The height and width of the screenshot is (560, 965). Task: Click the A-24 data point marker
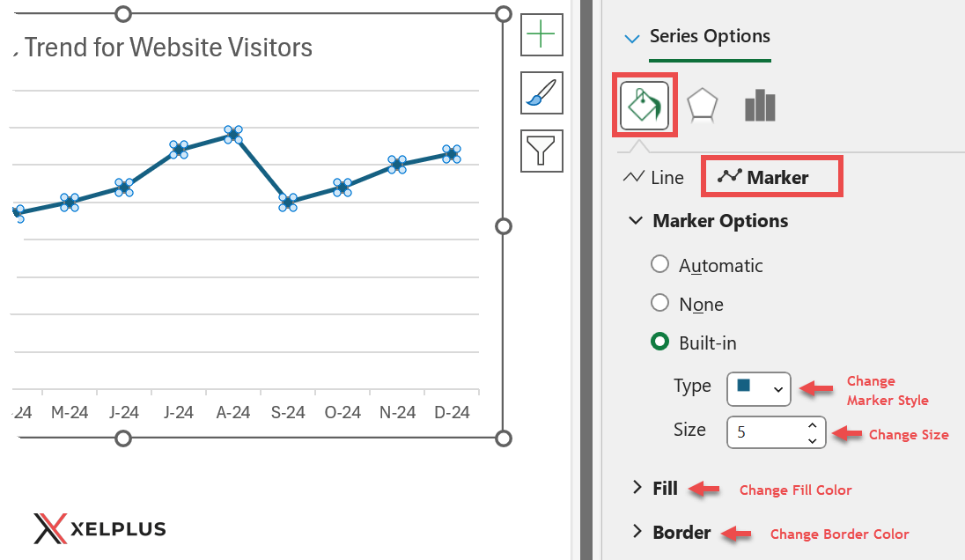(232, 135)
